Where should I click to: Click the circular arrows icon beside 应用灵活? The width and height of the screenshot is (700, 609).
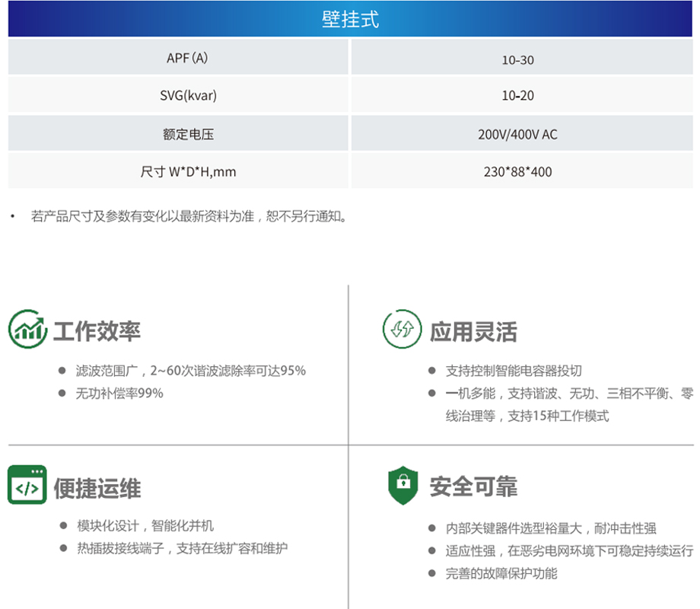click(x=402, y=329)
